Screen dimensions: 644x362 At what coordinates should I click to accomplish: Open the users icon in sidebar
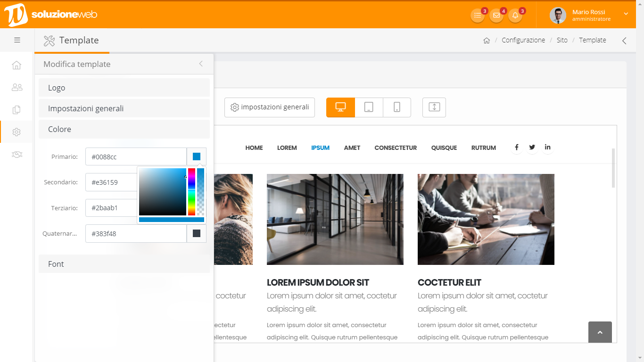coord(17,87)
